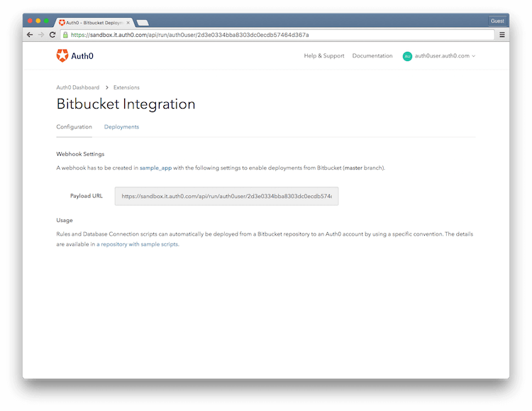Open the Documentation link
The height and width of the screenshot is (411, 532).
coord(372,55)
